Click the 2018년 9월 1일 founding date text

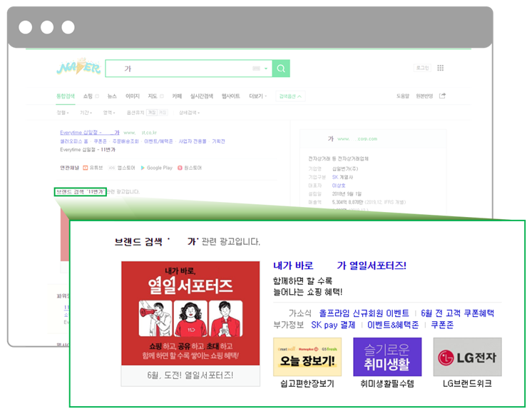347,194
